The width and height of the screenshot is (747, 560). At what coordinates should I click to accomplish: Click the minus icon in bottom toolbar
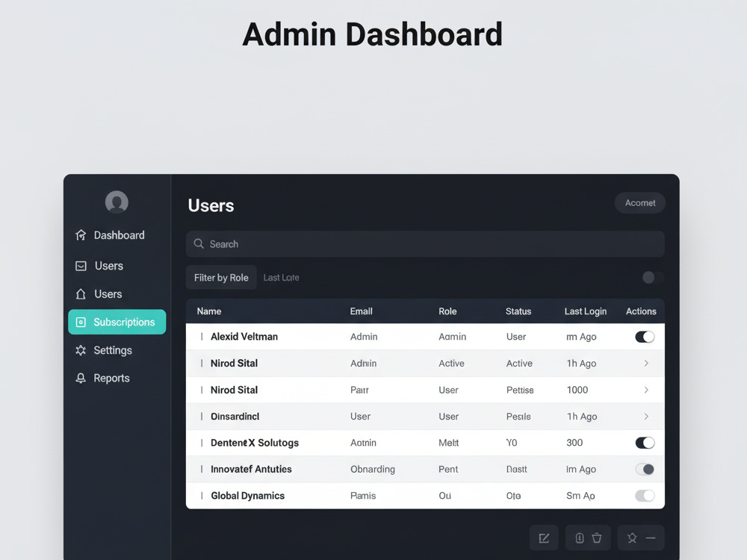pos(651,538)
